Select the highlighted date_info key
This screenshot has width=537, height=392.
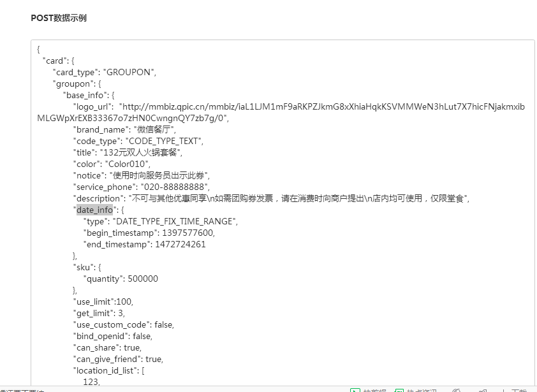click(93, 210)
